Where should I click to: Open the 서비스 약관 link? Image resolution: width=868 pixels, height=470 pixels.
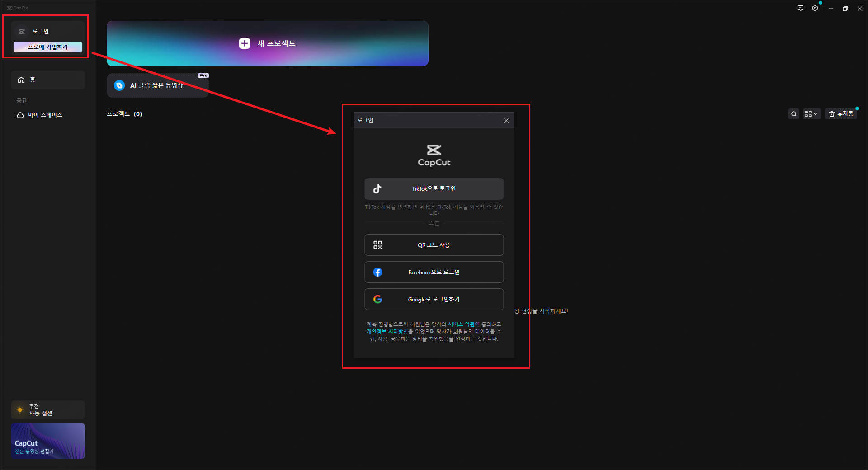[461, 324]
